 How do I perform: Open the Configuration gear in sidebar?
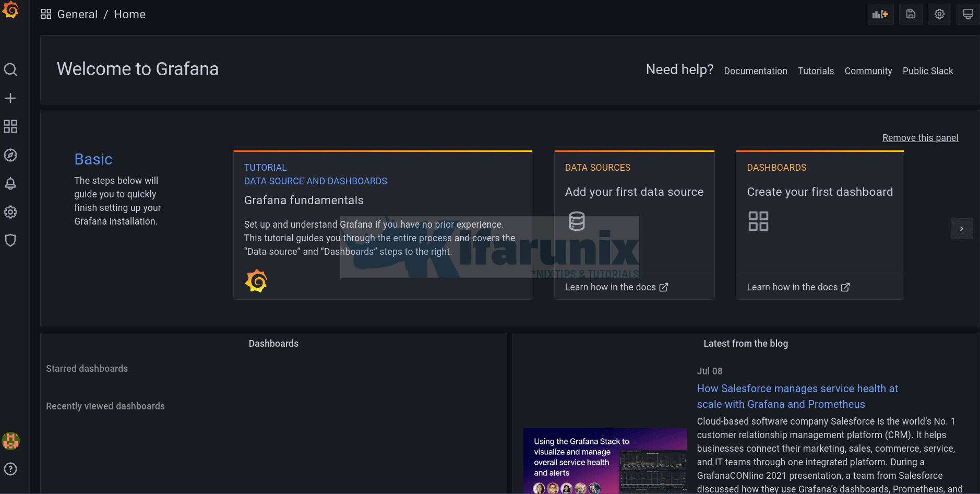click(x=10, y=212)
